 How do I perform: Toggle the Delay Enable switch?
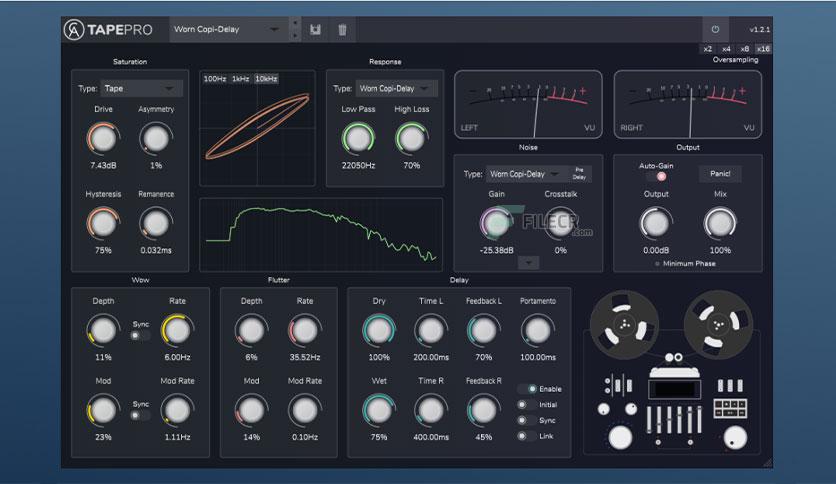click(528, 389)
